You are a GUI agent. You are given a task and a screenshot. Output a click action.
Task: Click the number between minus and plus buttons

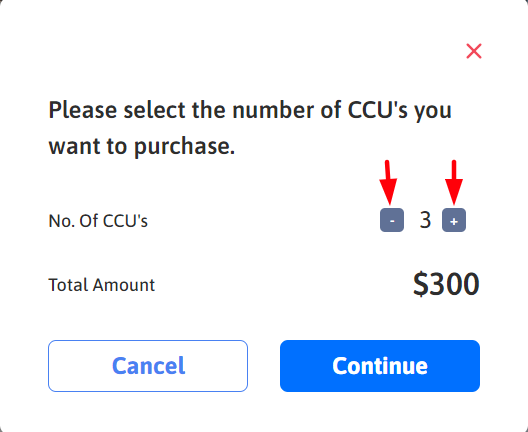coord(425,220)
